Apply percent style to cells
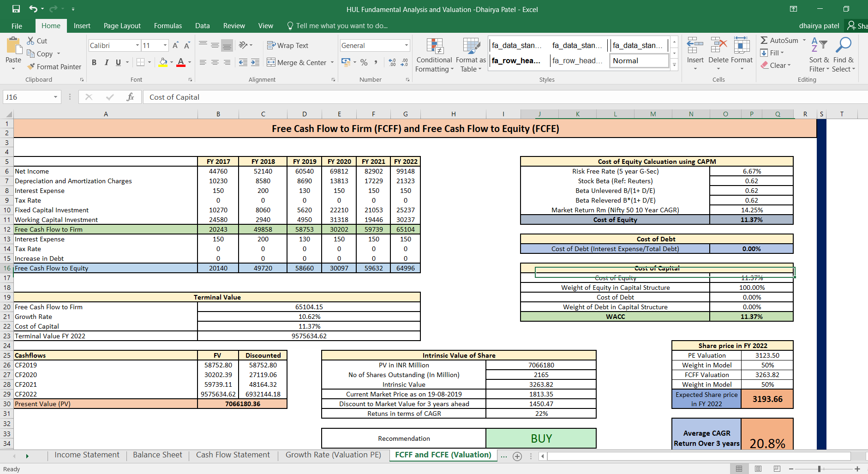 pyautogui.click(x=364, y=62)
